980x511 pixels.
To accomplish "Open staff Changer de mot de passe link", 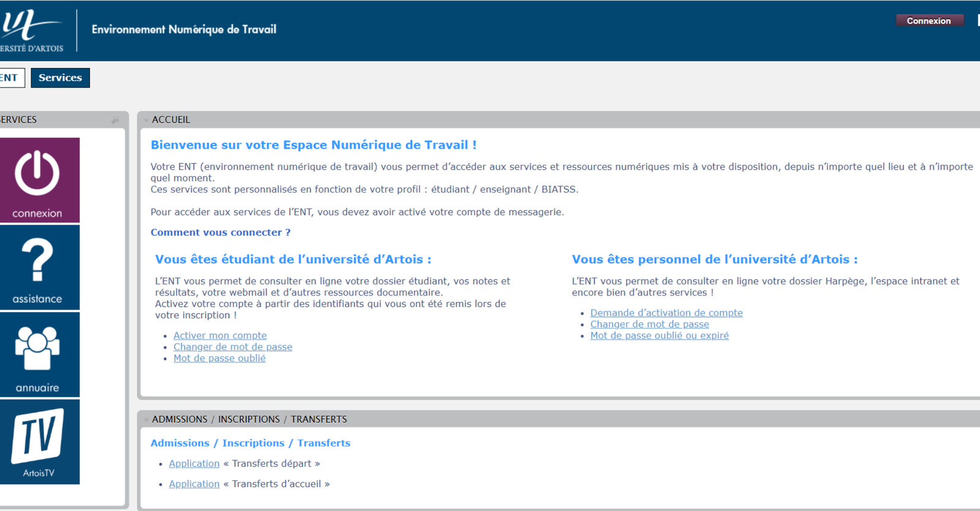I will (x=649, y=324).
